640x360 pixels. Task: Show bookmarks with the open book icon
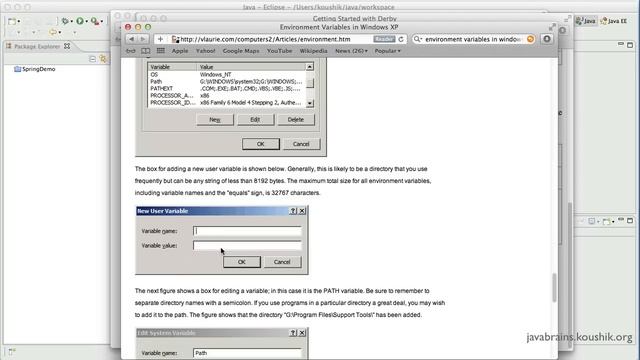pos(146,51)
